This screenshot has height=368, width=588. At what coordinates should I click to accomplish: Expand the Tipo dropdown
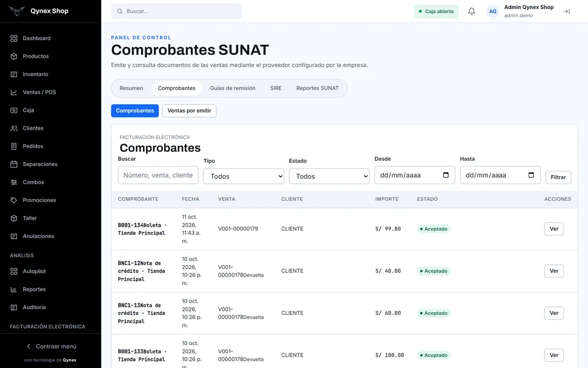pos(244,177)
